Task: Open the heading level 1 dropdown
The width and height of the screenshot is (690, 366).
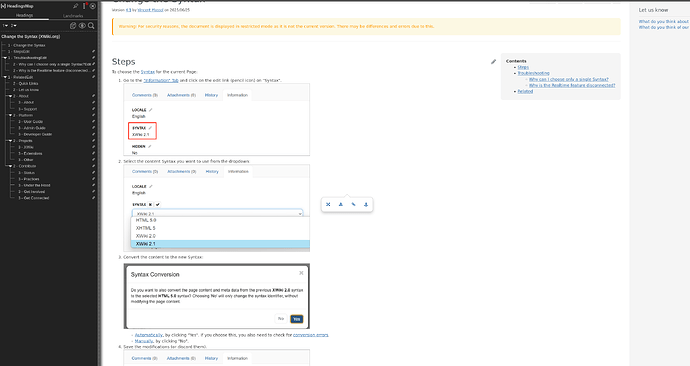Action: click(x=5, y=26)
